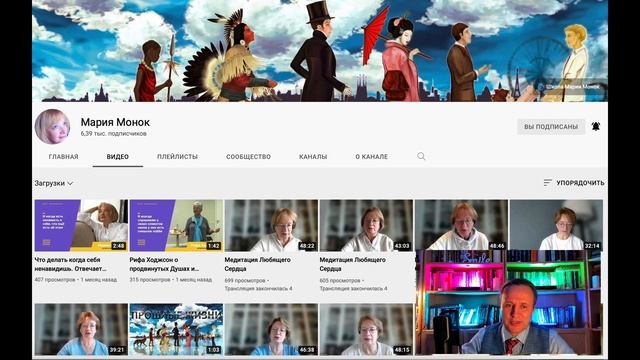Play the video thumbnail with duration 43:03
640x360 pixels.
366,225
